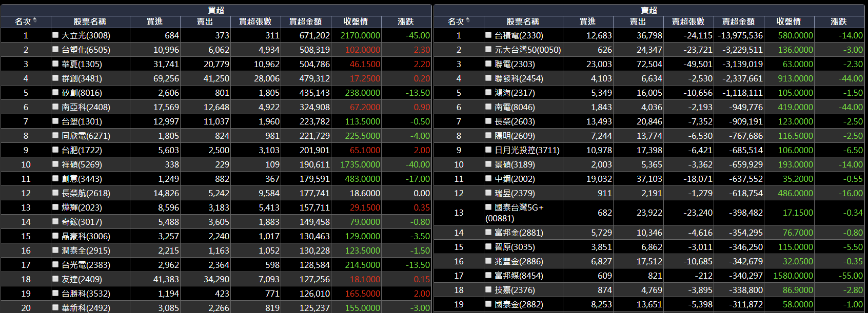Check the box next to 同欣電(6271)
The width and height of the screenshot is (868, 313).
(55, 135)
